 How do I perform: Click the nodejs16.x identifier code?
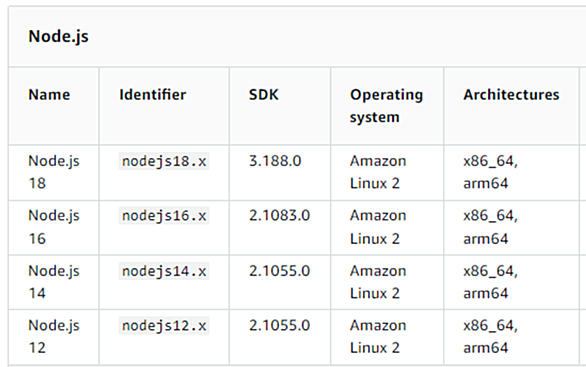pos(164,216)
